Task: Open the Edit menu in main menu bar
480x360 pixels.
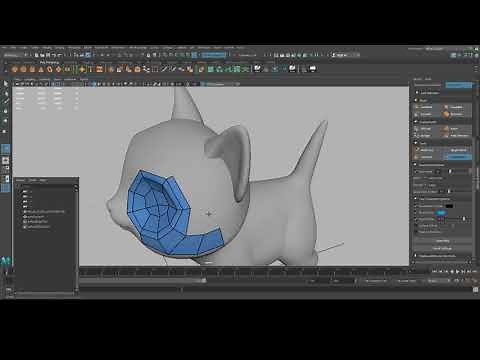Action: (13, 48)
